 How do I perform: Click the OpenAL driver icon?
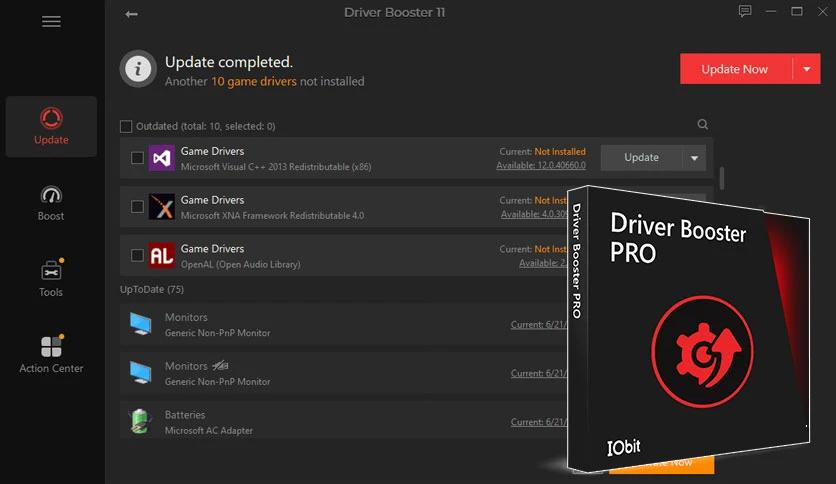(x=161, y=256)
